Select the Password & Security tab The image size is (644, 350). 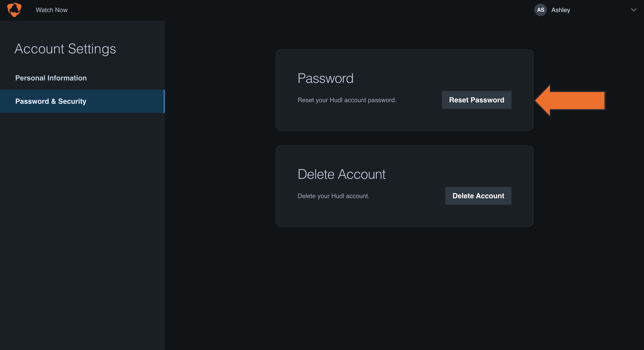click(x=51, y=102)
